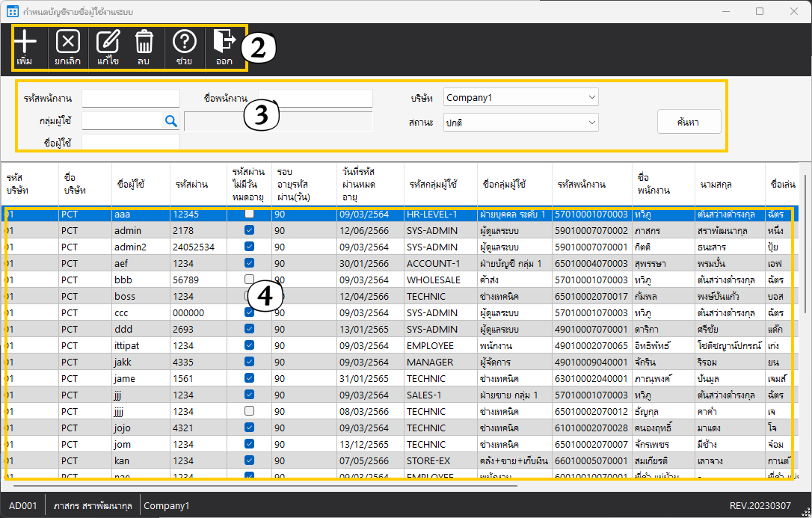Check the box in the jjjj row

(x=250, y=411)
